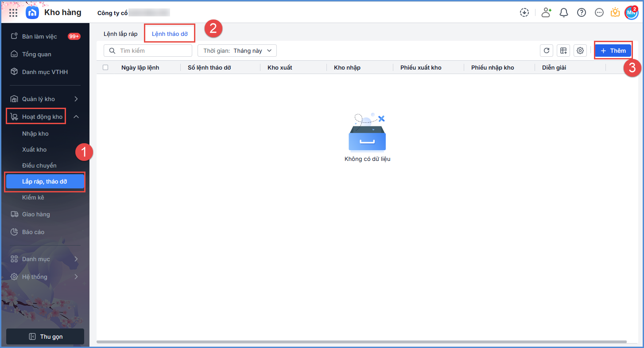Click the refresh list icon
Viewport: 644px width, 348px height.
[547, 51]
